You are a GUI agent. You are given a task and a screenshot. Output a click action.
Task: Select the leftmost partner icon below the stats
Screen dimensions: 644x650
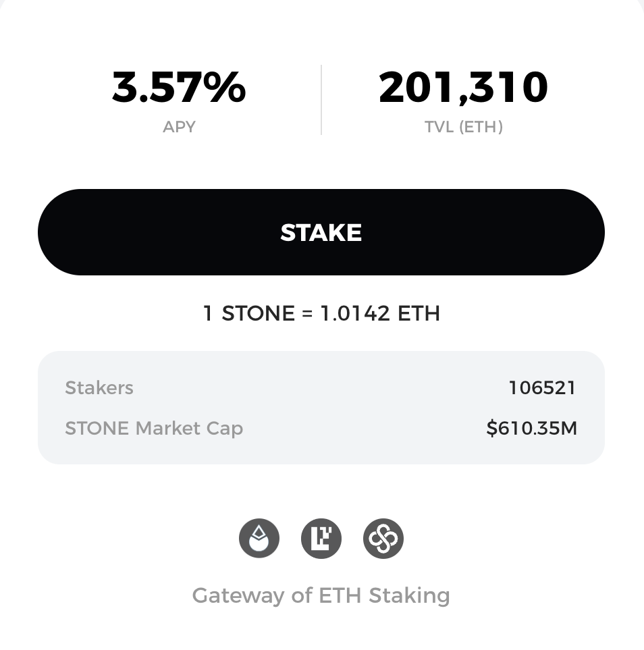coord(259,538)
